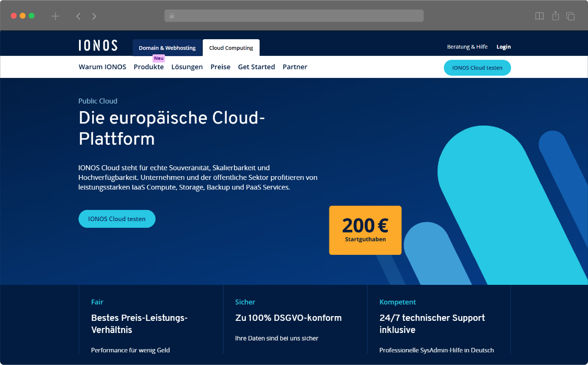Focus the browser address bar

pos(294,16)
